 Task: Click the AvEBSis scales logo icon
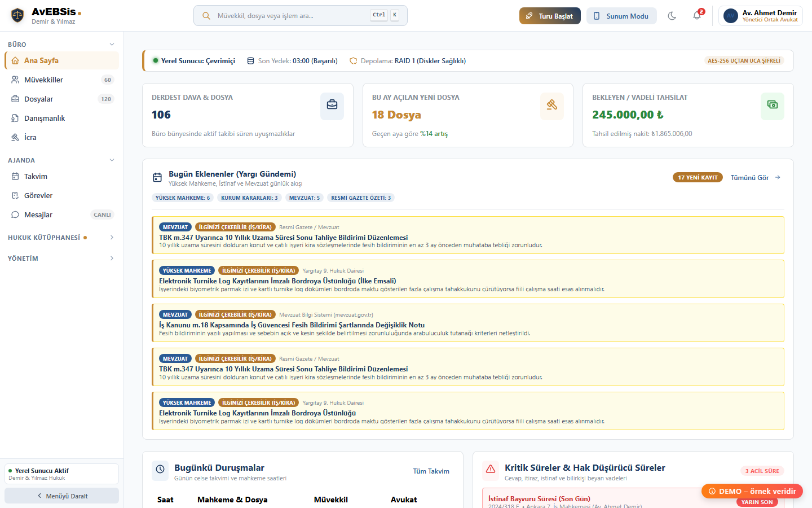17,15
